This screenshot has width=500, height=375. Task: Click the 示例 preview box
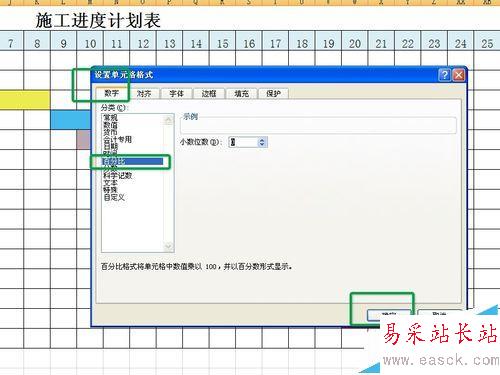click(x=318, y=126)
